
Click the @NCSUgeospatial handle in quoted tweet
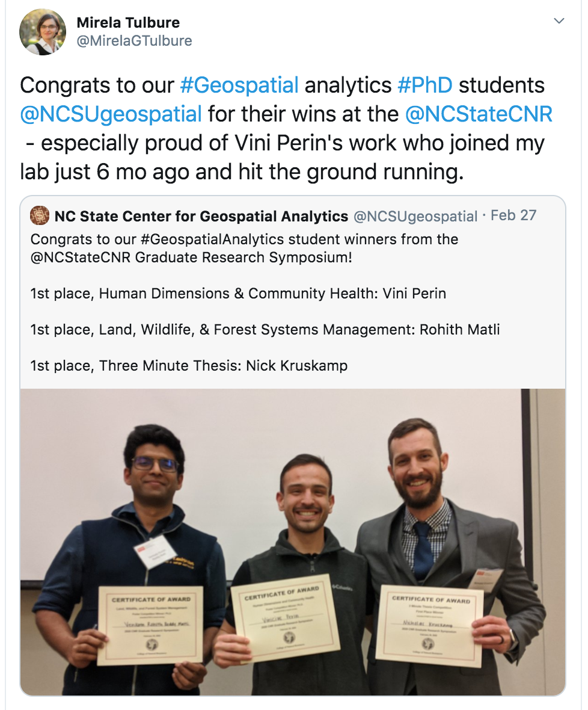(x=415, y=217)
